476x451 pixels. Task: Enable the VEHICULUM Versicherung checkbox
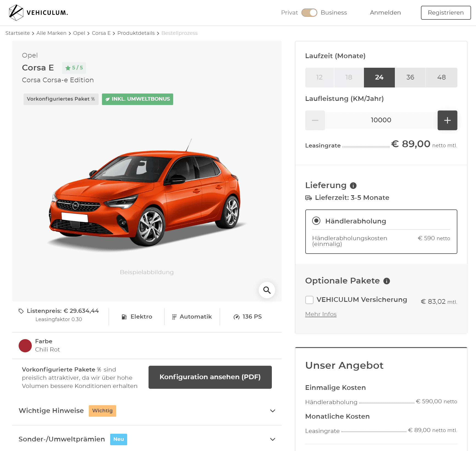click(x=309, y=300)
